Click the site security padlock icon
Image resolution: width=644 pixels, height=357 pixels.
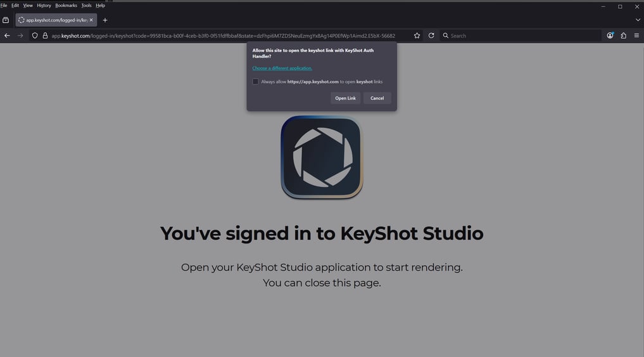click(x=45, y=36)
